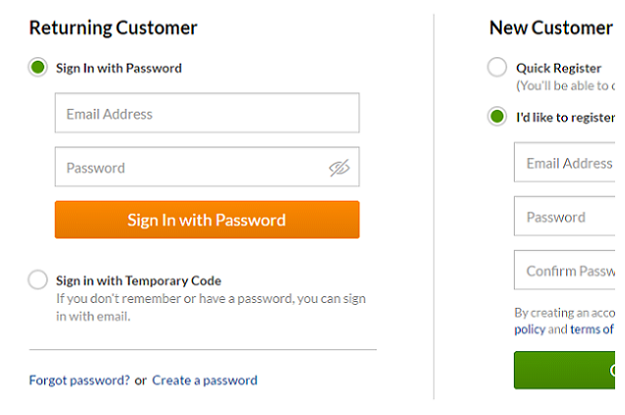
Task: Click the Quick Register label text
Action: (559, 68)
